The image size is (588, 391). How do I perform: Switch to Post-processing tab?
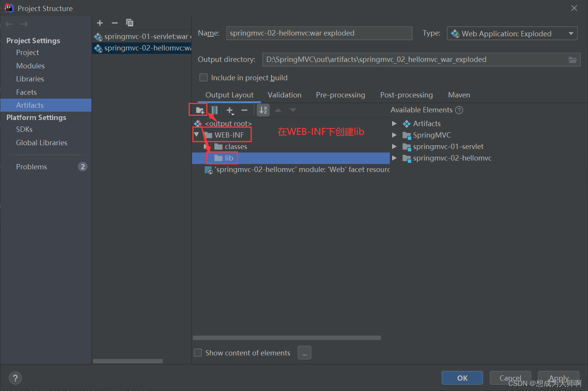(x=406, y=95)
